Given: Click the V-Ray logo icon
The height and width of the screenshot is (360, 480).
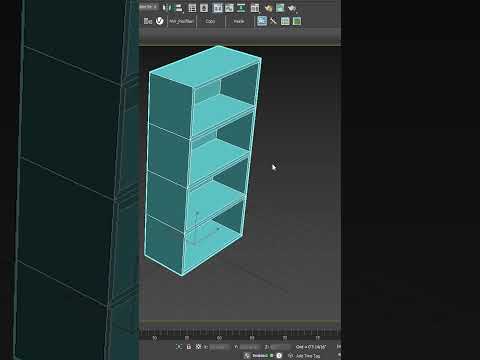Looking at the screenshot, I should tap(160, 21).
